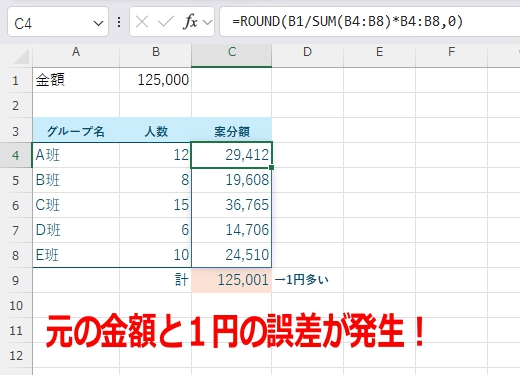Click cell containing 金額
This screenshot has width=520, height=375.
[76, 80]
